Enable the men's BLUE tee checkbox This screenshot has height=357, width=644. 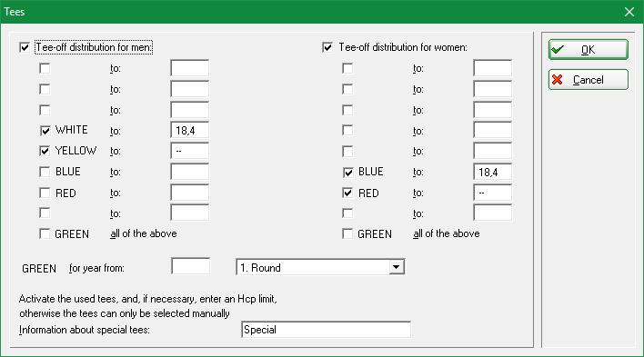pyautogui.click(x=45, y=172)
